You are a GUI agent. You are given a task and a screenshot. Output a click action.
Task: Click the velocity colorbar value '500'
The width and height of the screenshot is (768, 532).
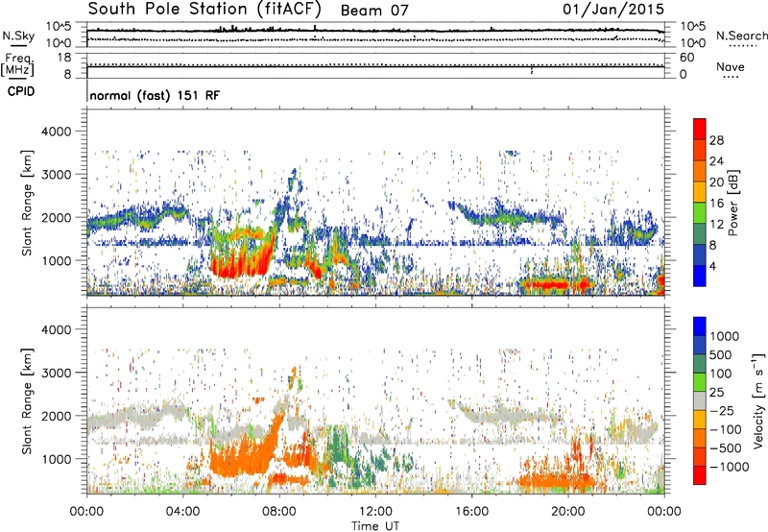point(721,354)
